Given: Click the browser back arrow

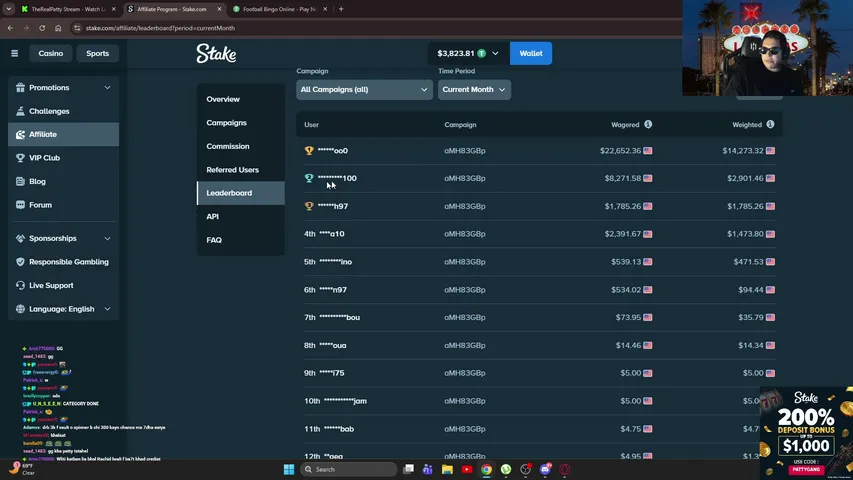Looking at the screenshot, I should point(10,28).
